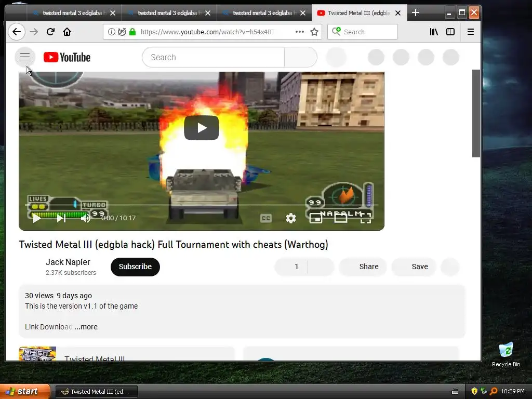532x399 pixels.
Task: Click the page vertical scrollbar thumb
Action: pyautogui.click(x=476, y=113)
